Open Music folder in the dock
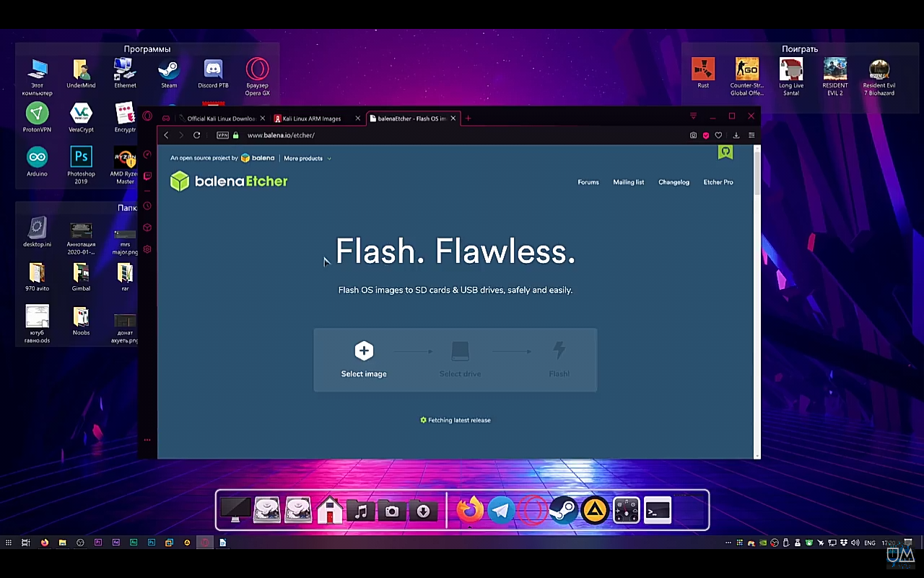The height and width of the screenshot is (578, 924). (x=361, y=510)
